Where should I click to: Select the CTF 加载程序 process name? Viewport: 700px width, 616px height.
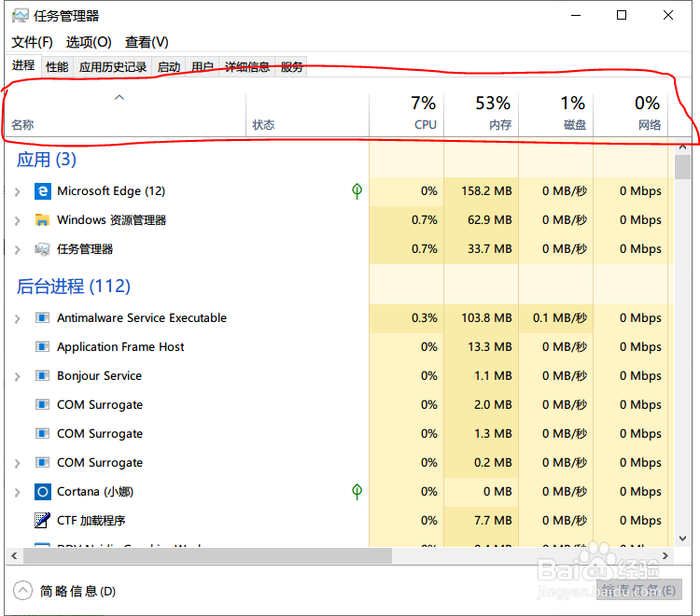(x=91, y=521)
